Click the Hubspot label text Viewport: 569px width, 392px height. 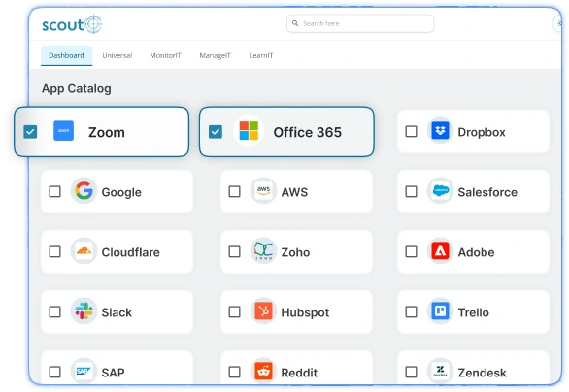pos(305,312)
